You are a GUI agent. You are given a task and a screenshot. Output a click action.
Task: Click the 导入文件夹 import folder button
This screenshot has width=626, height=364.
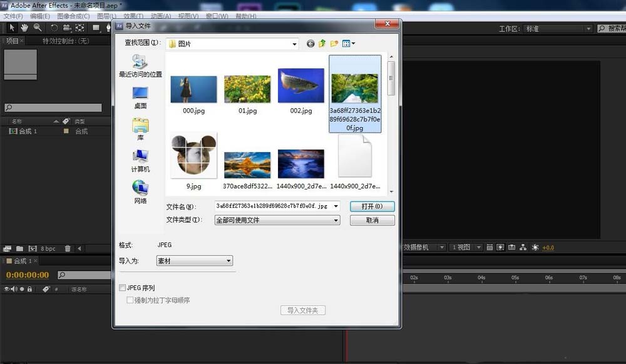(302, 310)
